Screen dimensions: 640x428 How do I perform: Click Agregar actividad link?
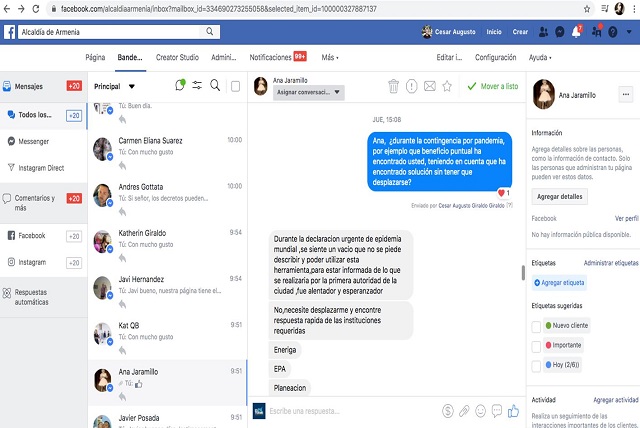coord(616,400)
